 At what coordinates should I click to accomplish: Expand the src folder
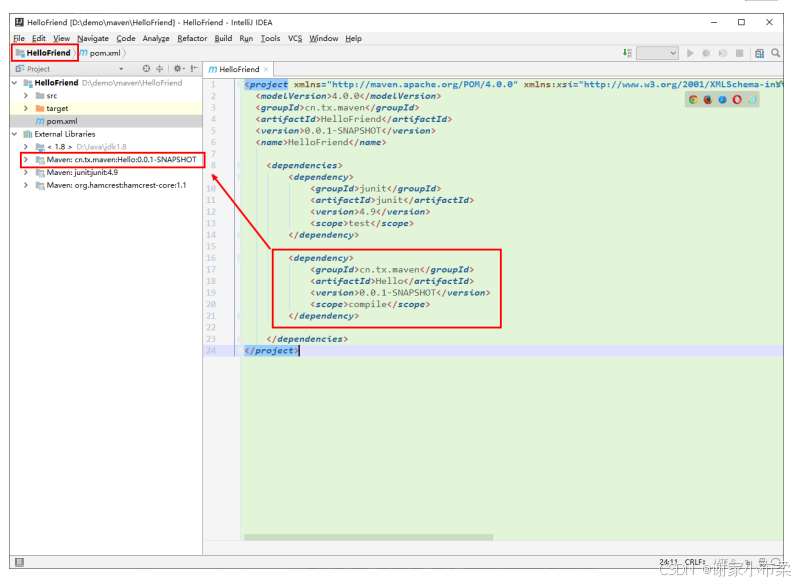[x=26, y=96]
